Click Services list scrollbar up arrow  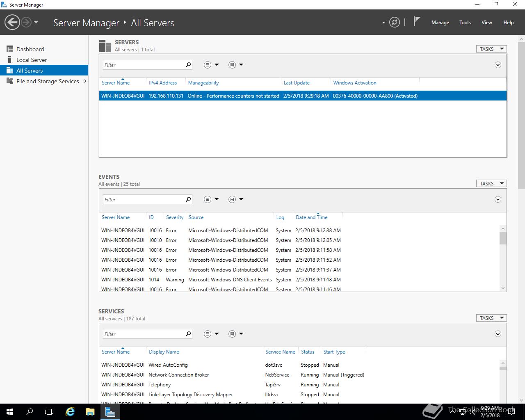503,363
